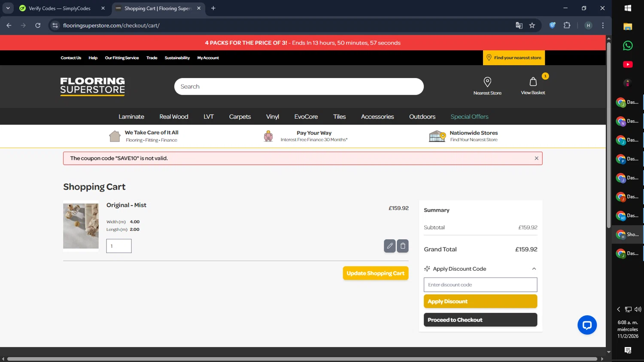Screen dimensions: 644x362
Task: Click the Flooring Superstore logo
Action: click(93, 86)
